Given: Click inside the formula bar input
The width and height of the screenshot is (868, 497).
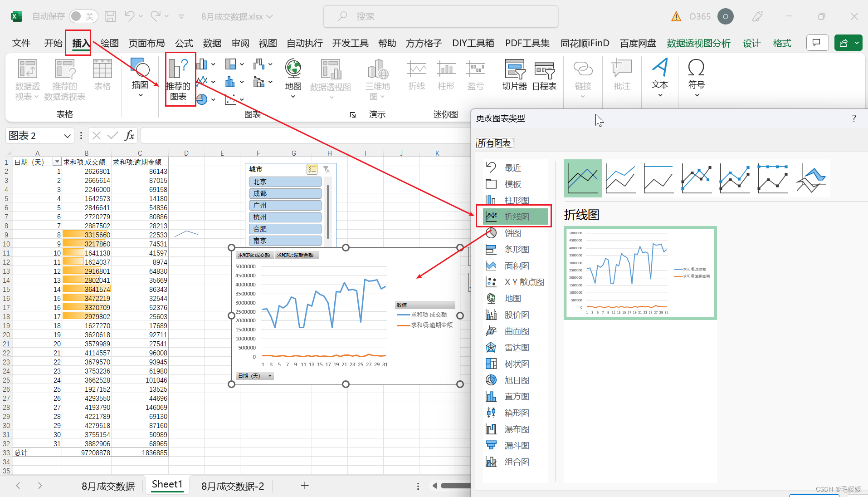Looking at the screenshot, I should click(x=305, y=135).
